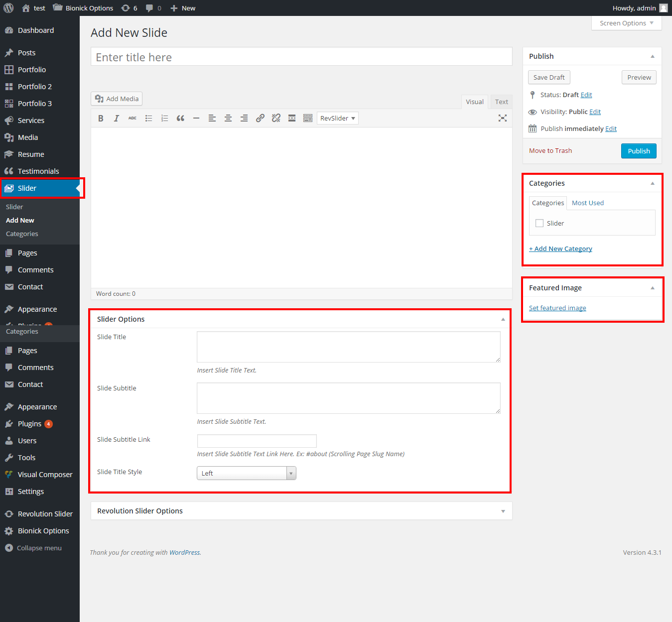Click the toolbar toggle (kitchen sink) icon
672x622 pixels.
pos(308,119)
